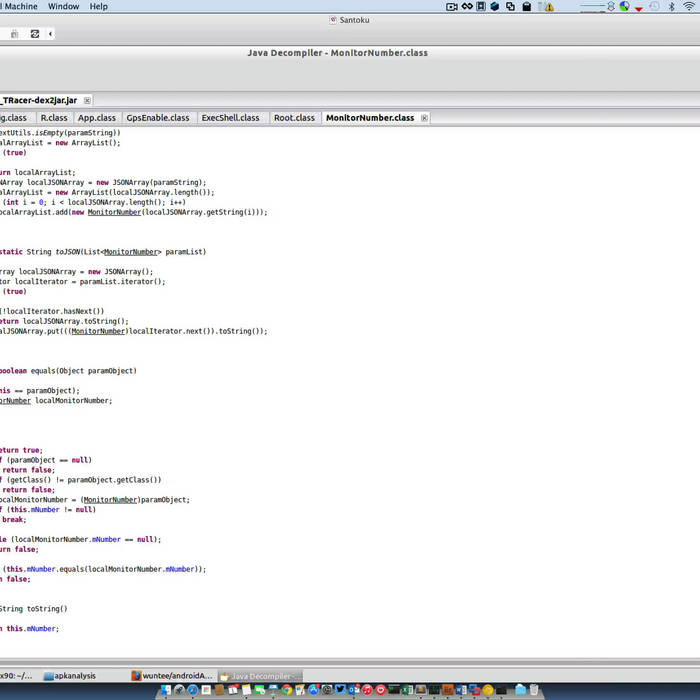Viewport: 700px width, 700px height.
Task: Open the Trash in the dock
Action: click(x=533, y=689)
